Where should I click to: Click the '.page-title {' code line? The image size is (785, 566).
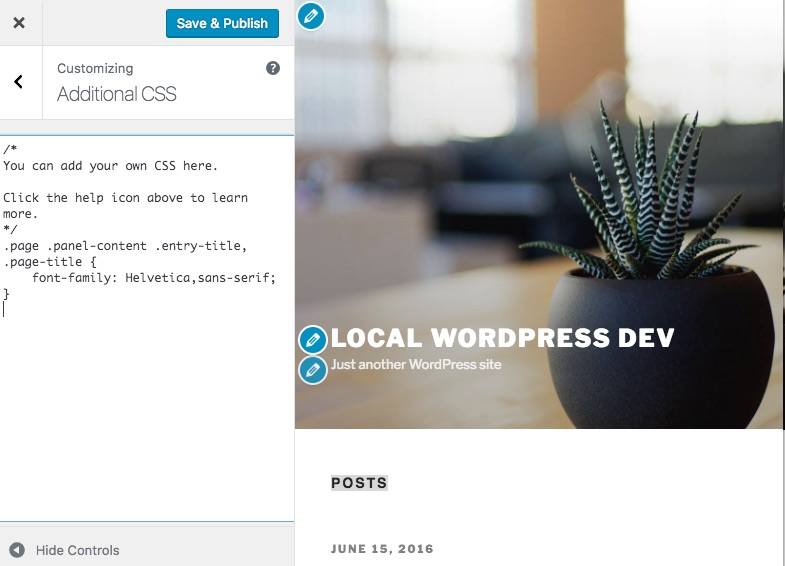pyautogui.click(x=50, y=262)
